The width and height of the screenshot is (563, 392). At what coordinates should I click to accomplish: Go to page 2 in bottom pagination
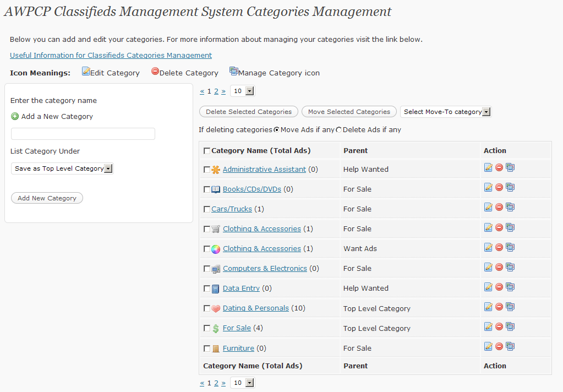216,383
